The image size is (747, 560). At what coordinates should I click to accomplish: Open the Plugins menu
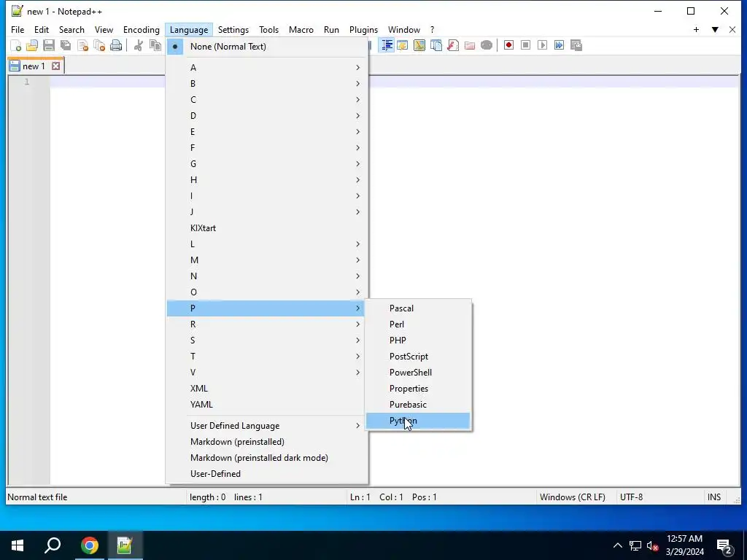[363, 29]
